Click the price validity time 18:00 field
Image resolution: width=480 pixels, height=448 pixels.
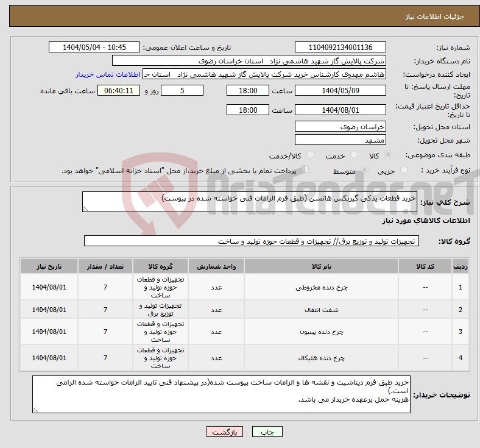pyautogui.click(x=248, y=110)
